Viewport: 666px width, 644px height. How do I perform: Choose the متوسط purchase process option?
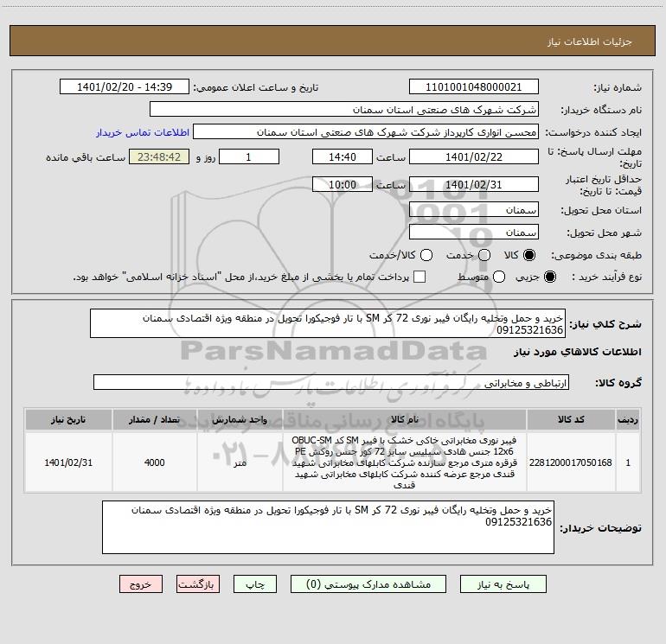click(499, 277)
